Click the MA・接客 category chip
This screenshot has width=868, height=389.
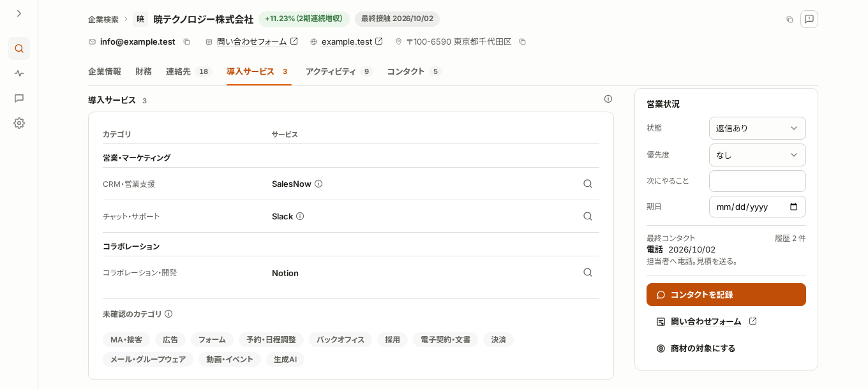point(126,340)
